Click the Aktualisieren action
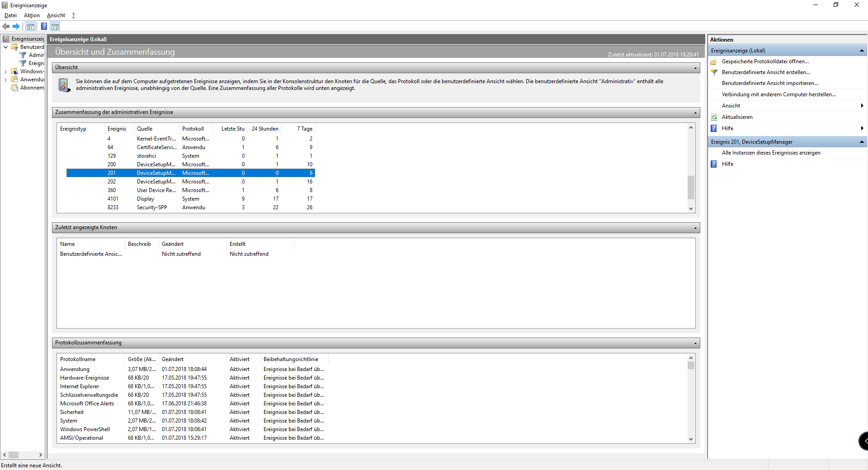 tap(737, 117)
